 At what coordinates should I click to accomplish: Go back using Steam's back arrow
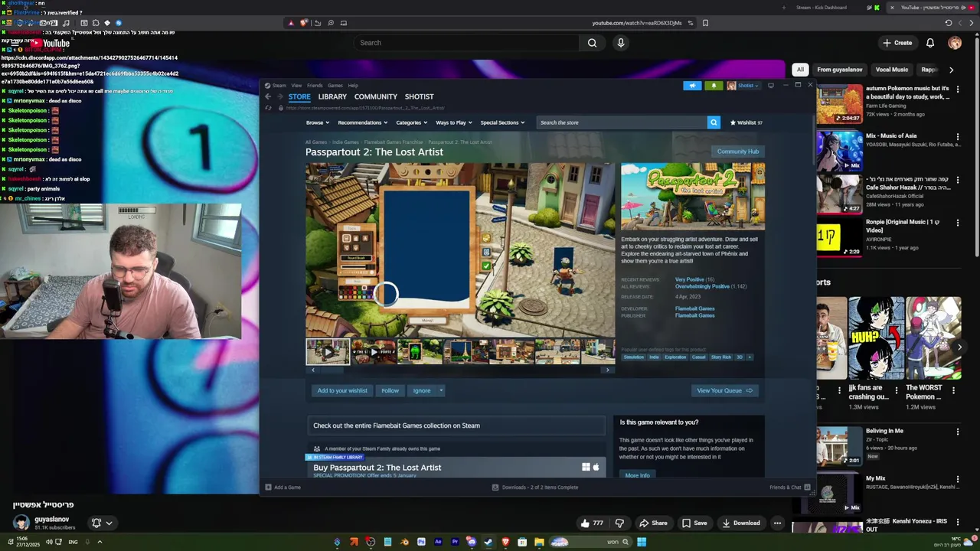click(268, 96)
